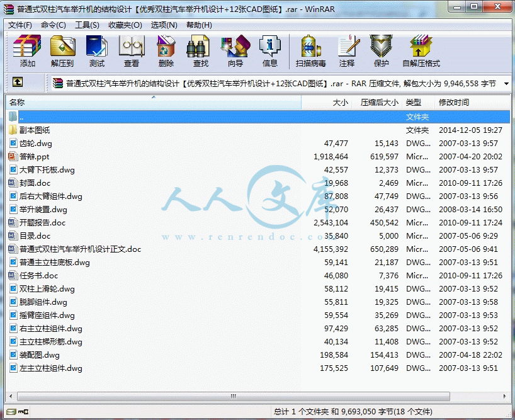Click the key icon in the status bar
Image resolution: width=515 pixels, height=420 pixels.
(x=23, y=411)
